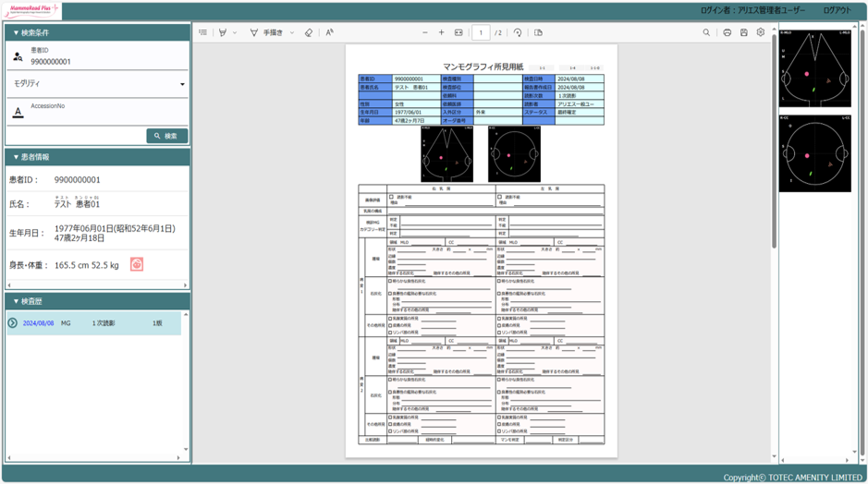Click left arrow of patient info horizontal scrollbar
Image resolution: width=868 pixels, height=484 pixels.
click(x=9, y=285)
